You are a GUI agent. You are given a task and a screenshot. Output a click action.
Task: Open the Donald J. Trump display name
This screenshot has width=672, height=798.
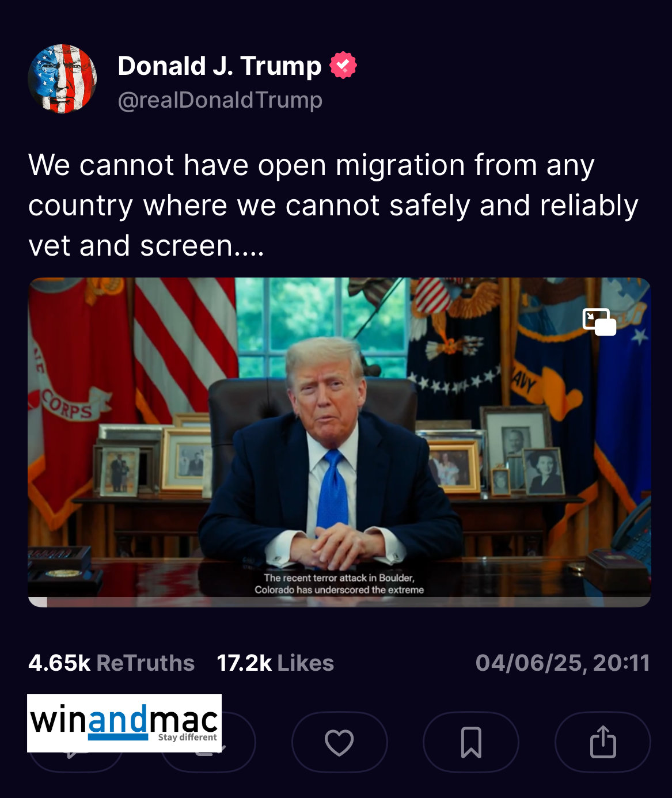coord(219,66)
